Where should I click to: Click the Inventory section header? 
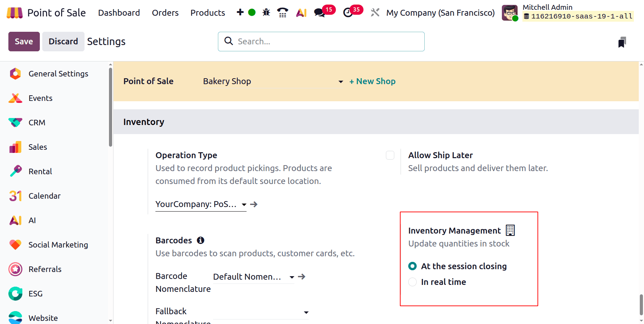376,122
